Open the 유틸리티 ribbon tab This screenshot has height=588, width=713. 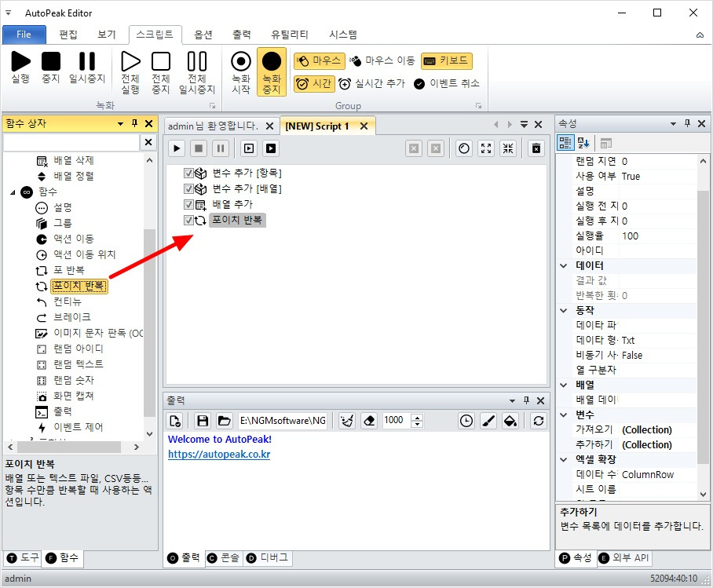pos(290,35)
